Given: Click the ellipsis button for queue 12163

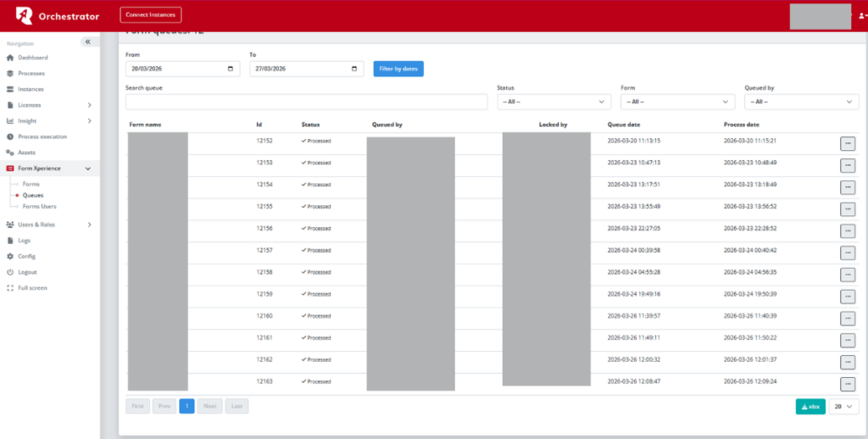Looking at the screenshot, I should [847, 384].
